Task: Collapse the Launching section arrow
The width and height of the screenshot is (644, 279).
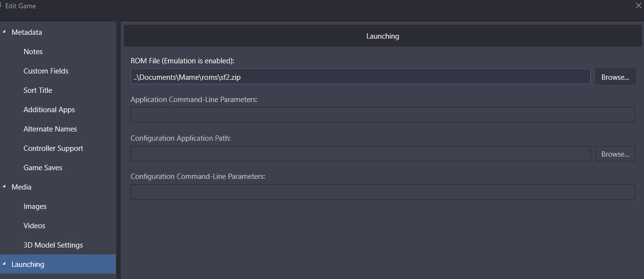Action: click(4, 264)
